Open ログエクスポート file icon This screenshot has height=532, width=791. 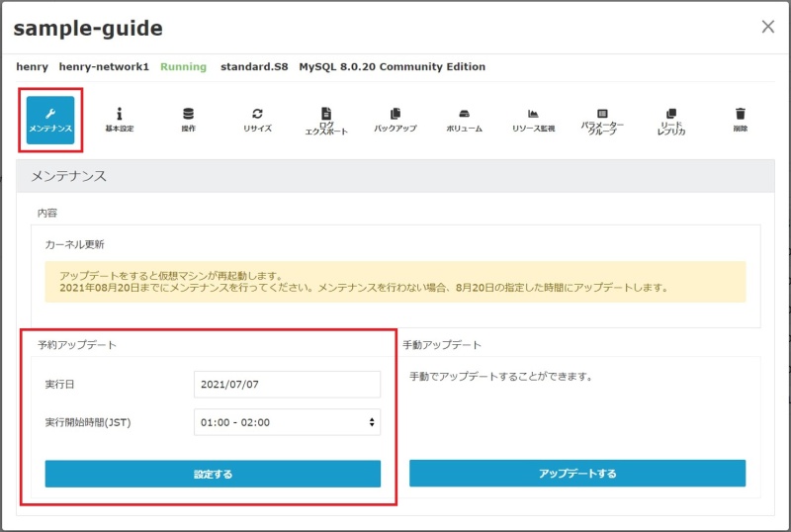[x=326, y=121]
